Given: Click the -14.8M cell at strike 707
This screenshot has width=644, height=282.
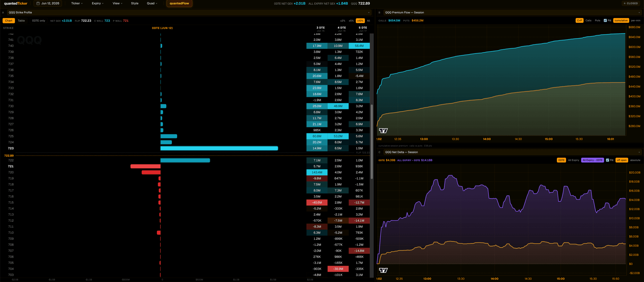Looking at the screenshot, I should tap(359, 251).
